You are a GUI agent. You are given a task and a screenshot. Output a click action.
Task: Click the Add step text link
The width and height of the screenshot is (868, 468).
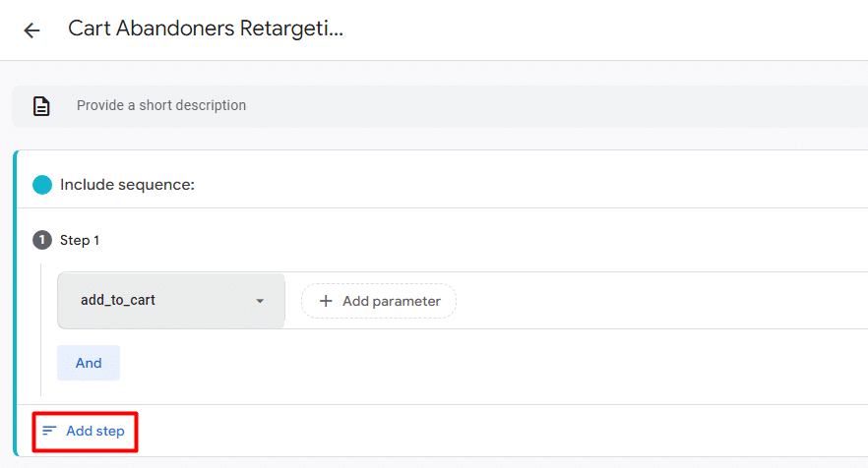coord(94,431)
